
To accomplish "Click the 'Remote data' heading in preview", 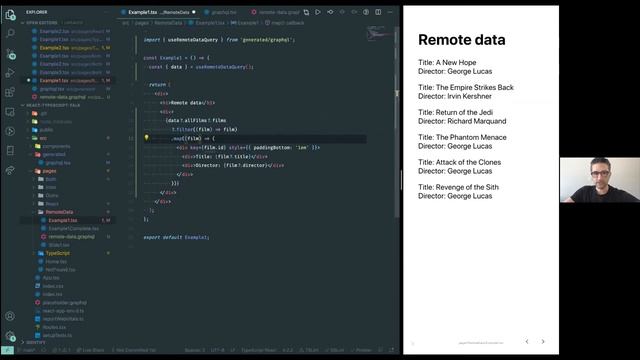I will 462,40.
